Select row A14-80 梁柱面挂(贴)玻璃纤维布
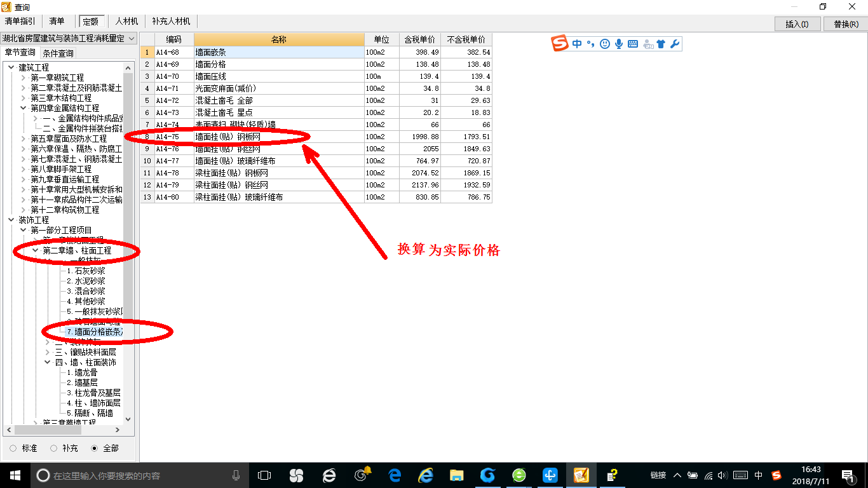The height and width of the screenshot is (488, 868). [x=316, y=197]
